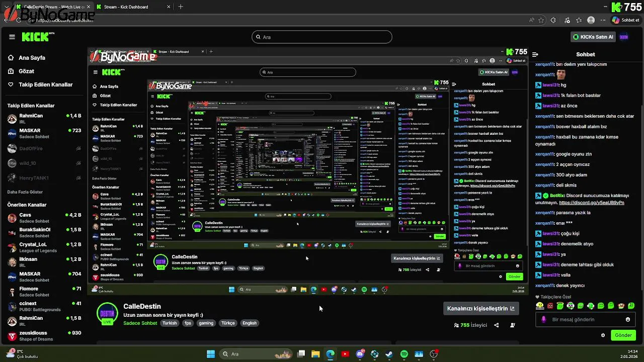
Task: Open the BurakSakinOl recommended channel
Action: 44,232
